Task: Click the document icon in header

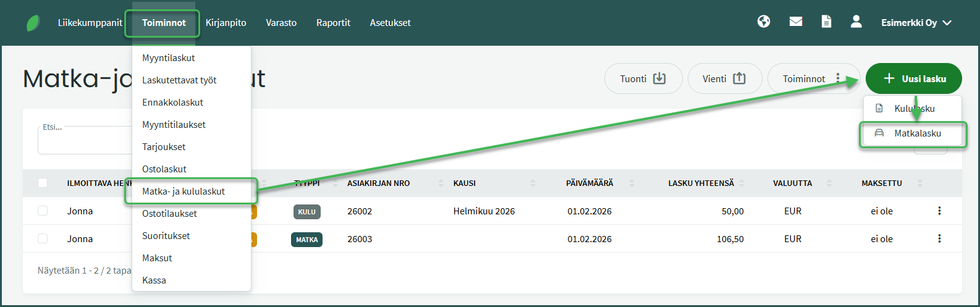Action: (x=826, y=22)
